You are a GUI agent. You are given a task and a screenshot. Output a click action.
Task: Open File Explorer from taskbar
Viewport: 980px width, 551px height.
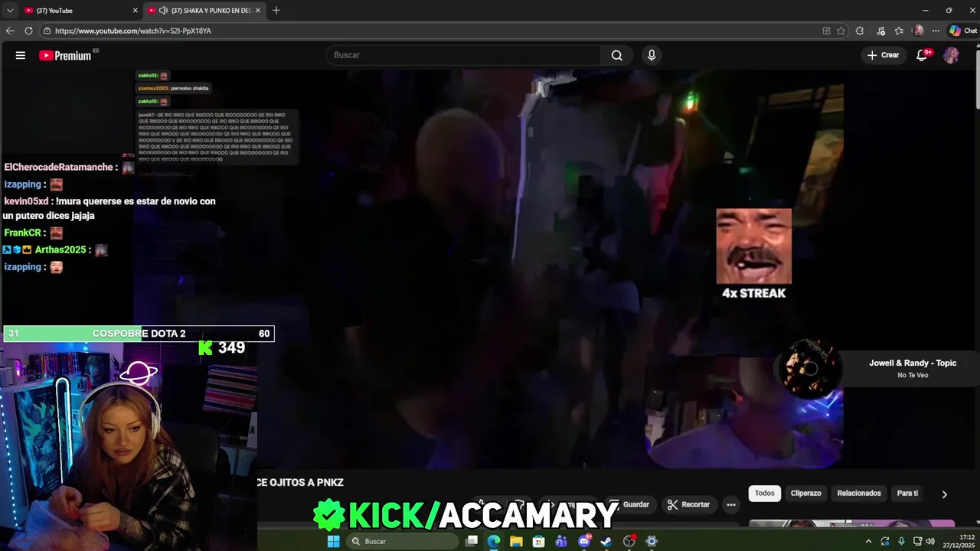click(516, 541)
